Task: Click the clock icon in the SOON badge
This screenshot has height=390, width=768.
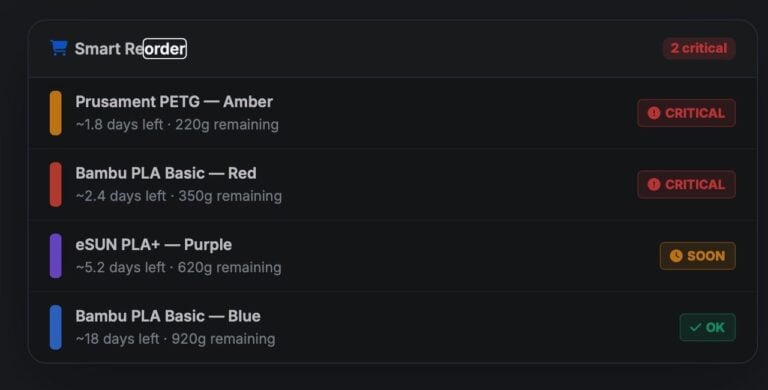Action: pos(676,256)
